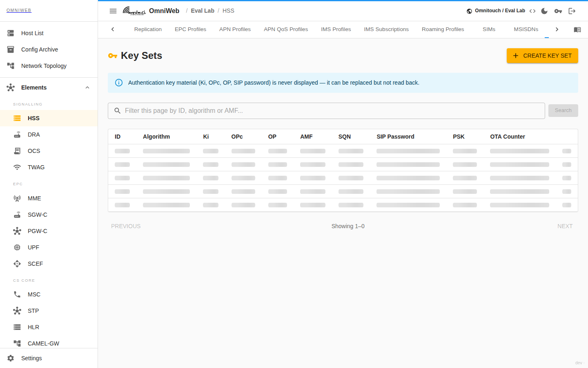Click the UPF chip icon
The image size is (588, 368).
pos(17,247)
